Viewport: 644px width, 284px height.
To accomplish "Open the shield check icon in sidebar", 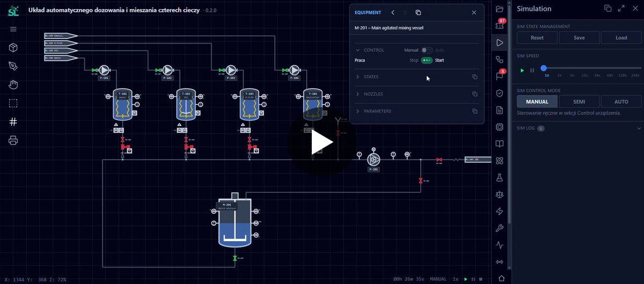I will point(500,93).
